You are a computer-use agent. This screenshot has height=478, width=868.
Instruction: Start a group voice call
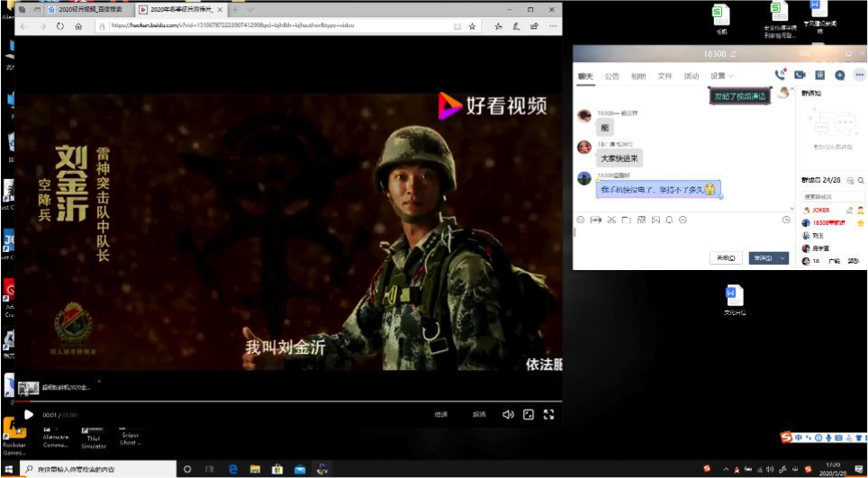click(x=781, y=76)
